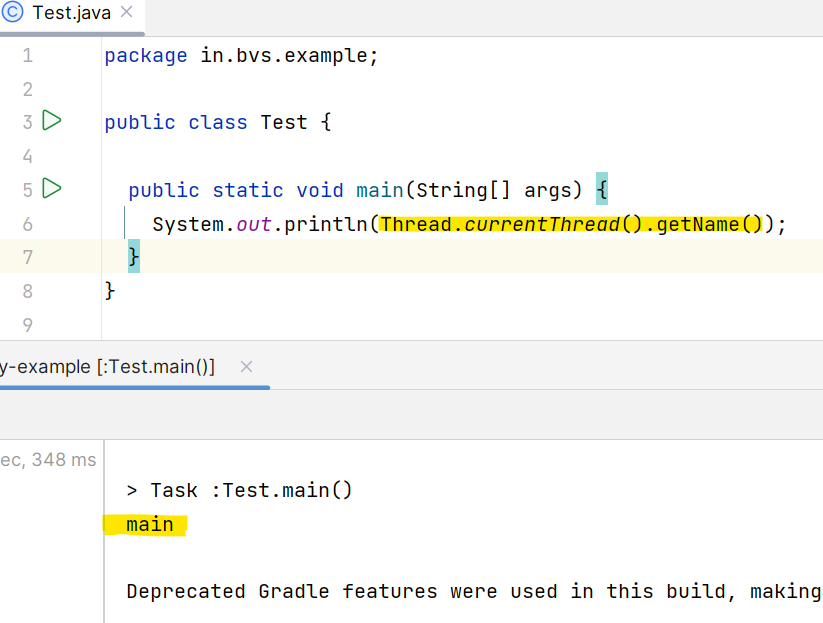The image size is (823, 623).
Task: Run main method from the line 5 gutter arrow
Action: pyautogui.click(x=51, y=188)
